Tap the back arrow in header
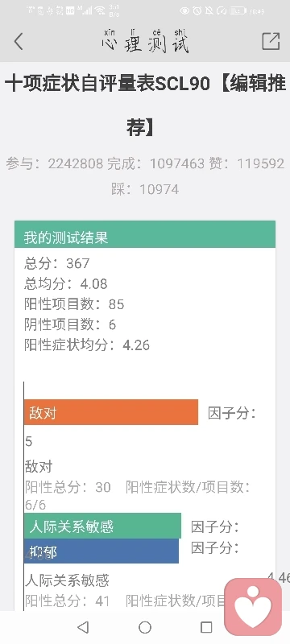This screenshot has height=644, width=290. point(19,42)
